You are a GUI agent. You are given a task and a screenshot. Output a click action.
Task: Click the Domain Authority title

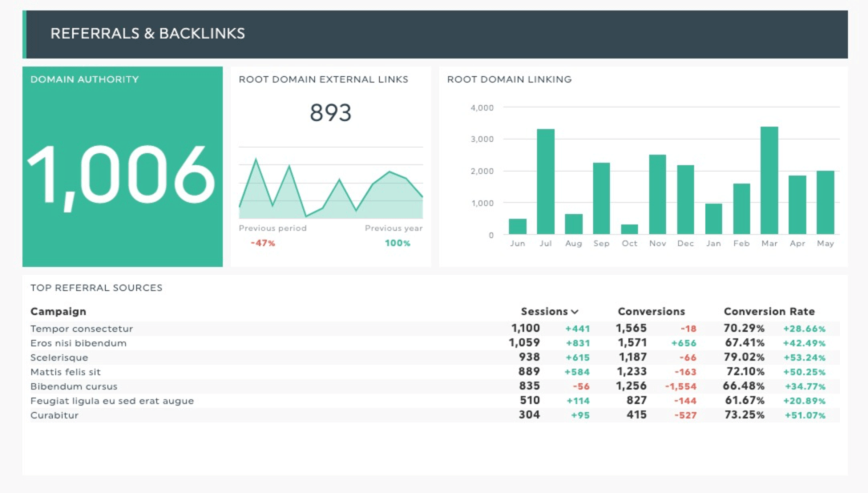[85, 79]
